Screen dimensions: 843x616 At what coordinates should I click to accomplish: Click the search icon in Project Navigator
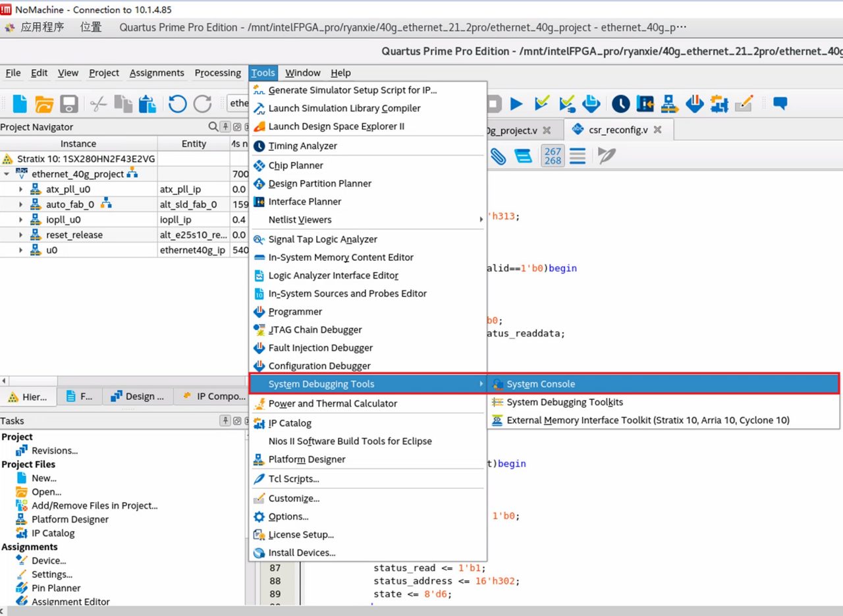pyautogui.click(x=213, y=126)
